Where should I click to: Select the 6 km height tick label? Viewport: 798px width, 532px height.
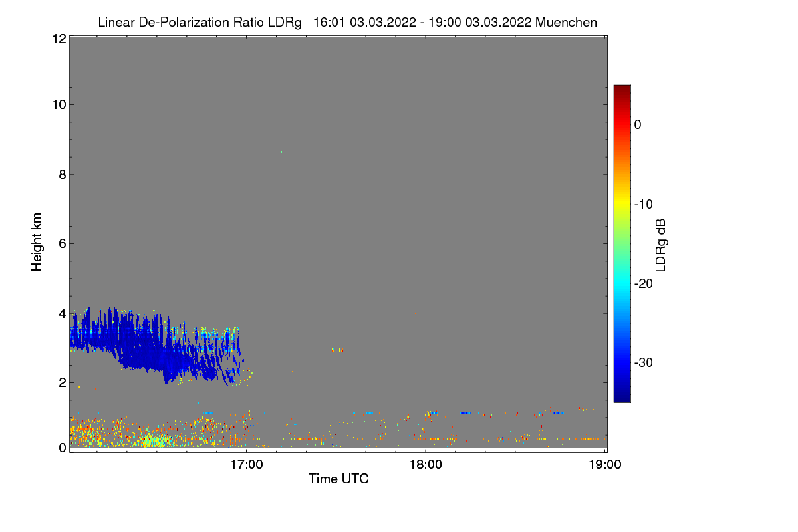coord(62,243)
